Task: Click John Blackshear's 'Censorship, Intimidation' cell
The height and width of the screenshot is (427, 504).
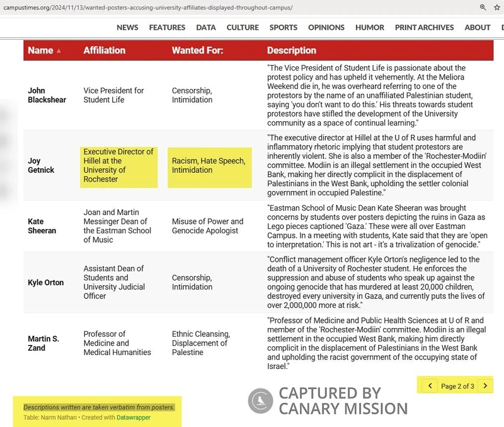Action: point(192,95)
